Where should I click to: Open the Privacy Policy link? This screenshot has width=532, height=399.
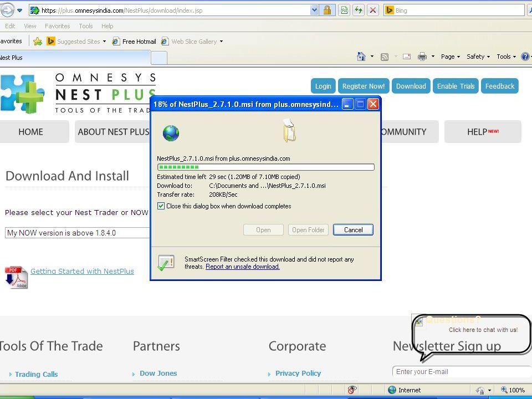pos(298,373)
